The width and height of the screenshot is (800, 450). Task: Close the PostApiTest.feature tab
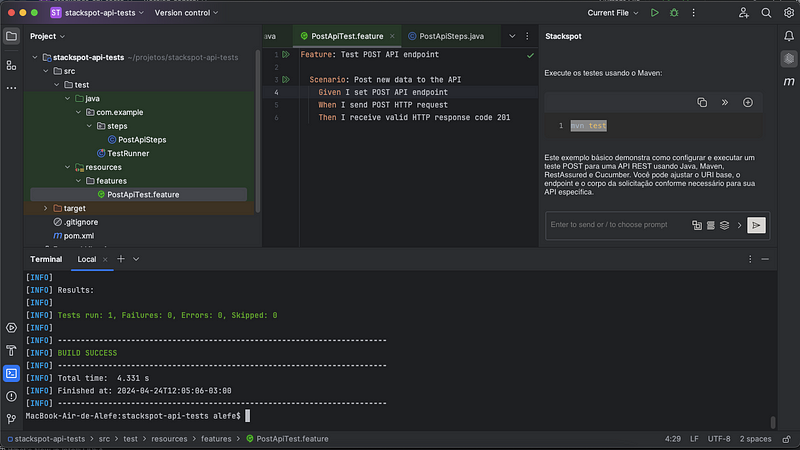point(392,36)
